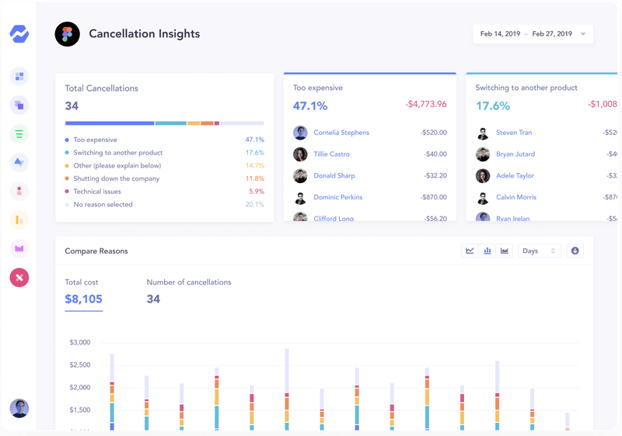Open Steven Tran customer link
Viewport: 622px width, 436px height.
[514, 133]
